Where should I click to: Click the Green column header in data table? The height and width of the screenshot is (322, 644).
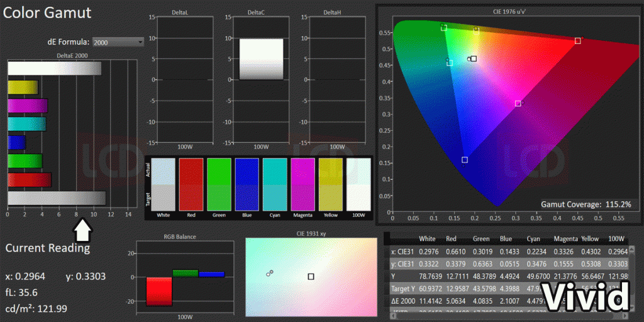point(481,238)
